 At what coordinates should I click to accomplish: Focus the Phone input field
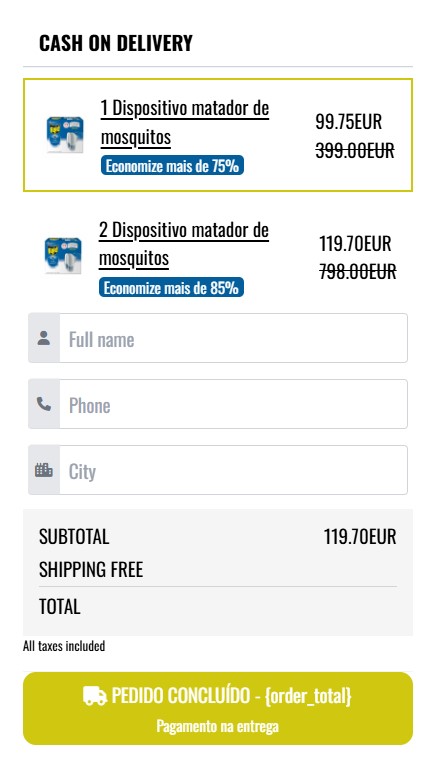point(233,404)
